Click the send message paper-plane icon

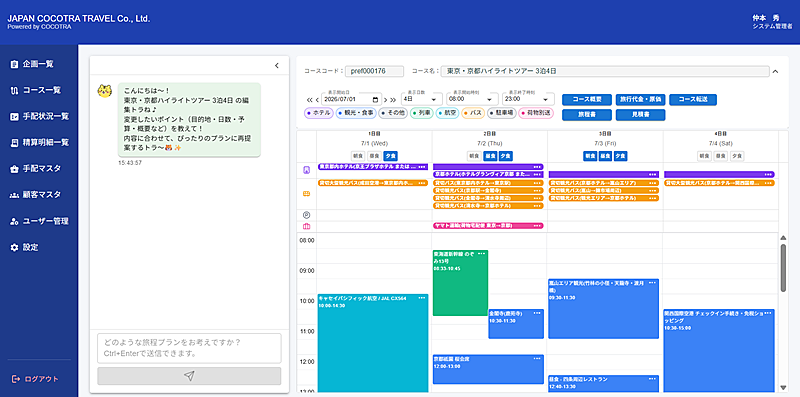[189, 376]
